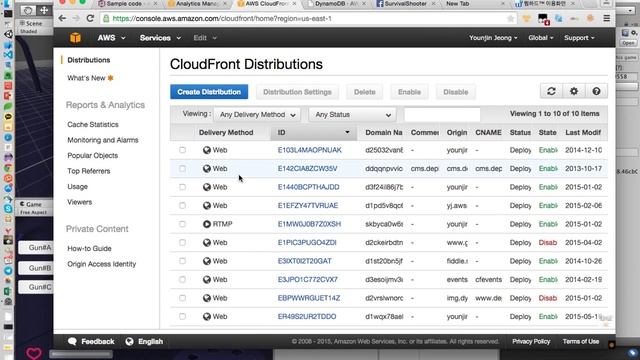Viewport: 640px width, 360px height.
Task: Open the Terms of Use footer link
Action: coord(581,342)
